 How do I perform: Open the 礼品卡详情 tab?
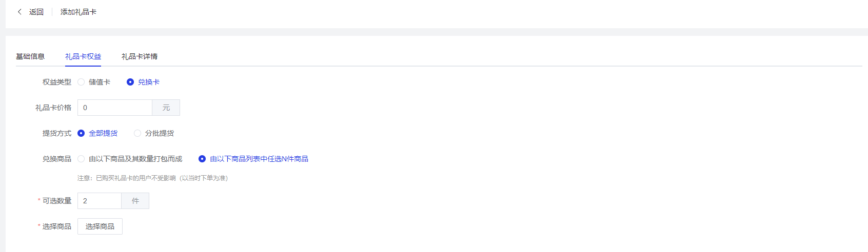coord(140,56)
